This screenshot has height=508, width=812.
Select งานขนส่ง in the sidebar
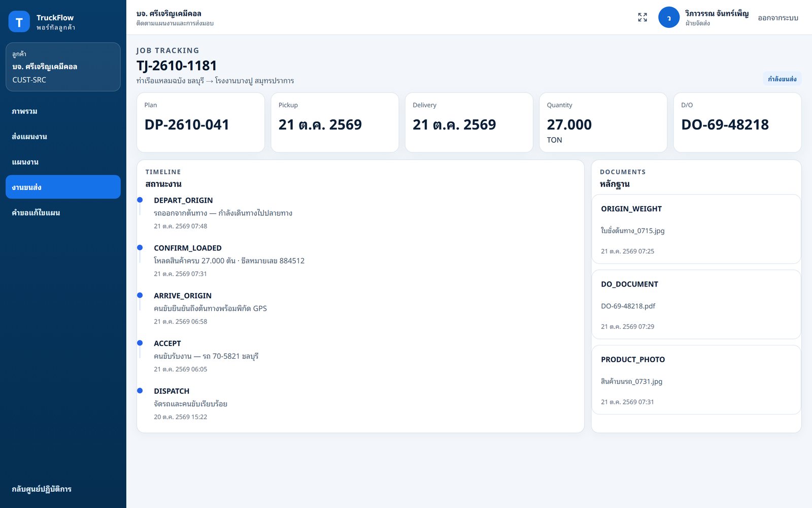[x=63, y=187]
